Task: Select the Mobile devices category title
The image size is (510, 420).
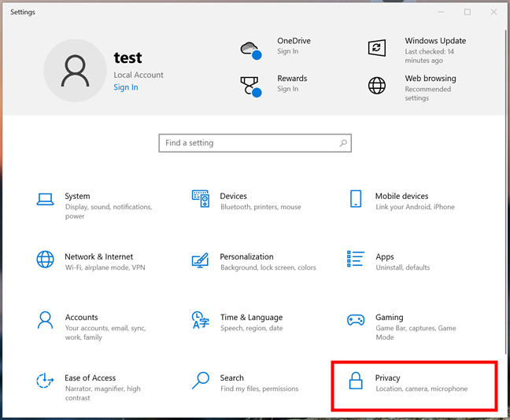Action: [x=401, y=196]
